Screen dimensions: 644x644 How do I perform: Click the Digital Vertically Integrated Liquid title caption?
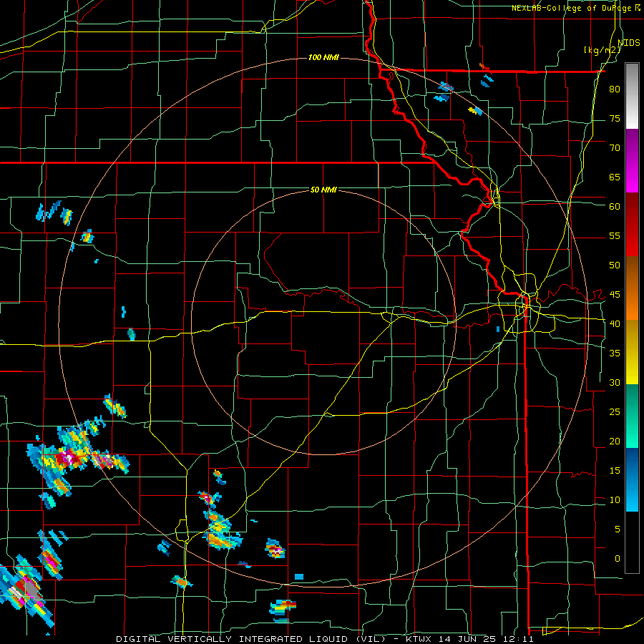pos(325,639)
